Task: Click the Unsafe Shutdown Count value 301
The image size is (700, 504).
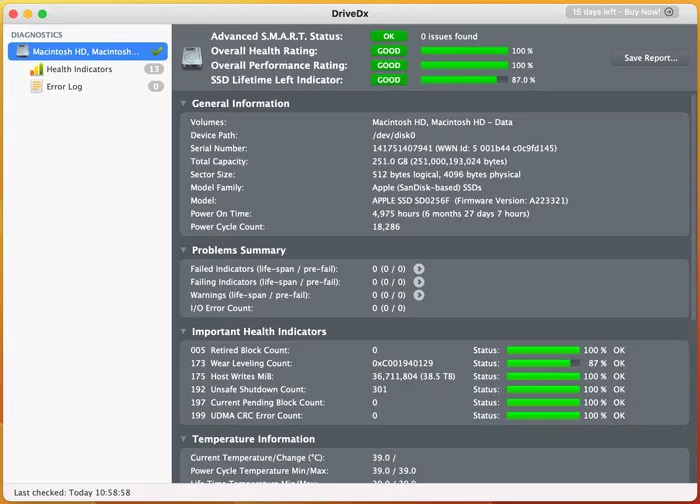Action: pos(379,389)
